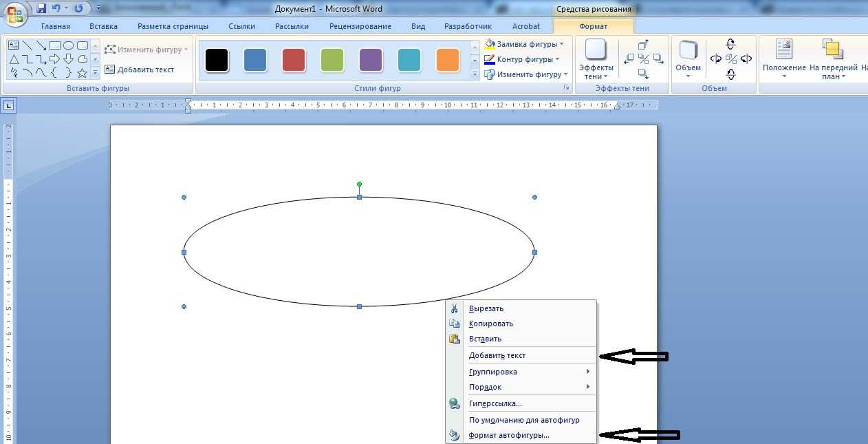Pick the block down arrow shape

pos(68,59)
